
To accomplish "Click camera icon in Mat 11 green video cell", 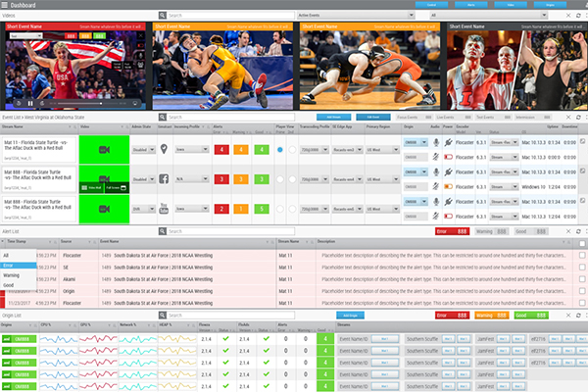I will point(104,150).
